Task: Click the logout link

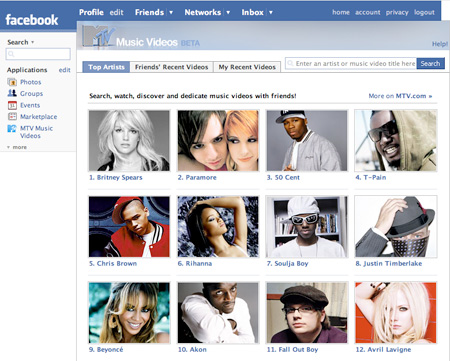Action: tap(424, 12)
